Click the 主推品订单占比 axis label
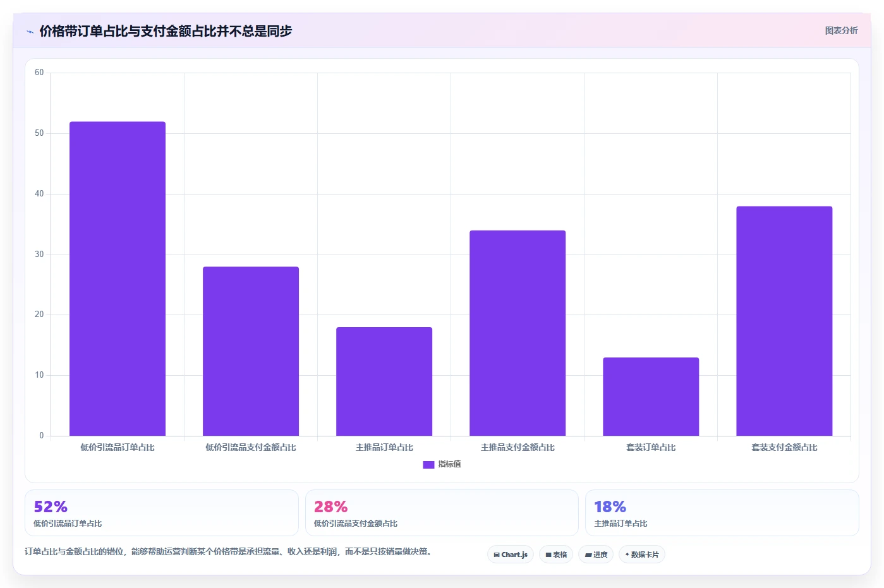 pos(384,447)
